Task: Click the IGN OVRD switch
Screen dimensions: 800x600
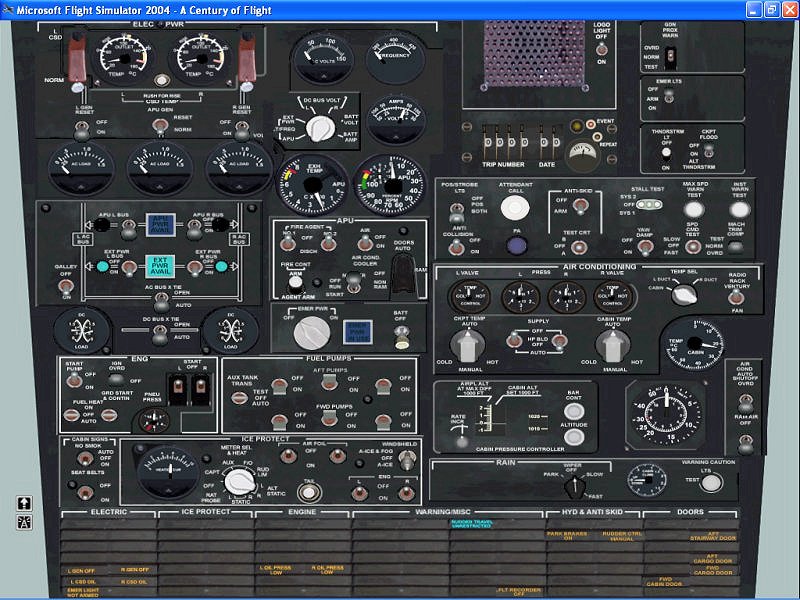Action: (116, 379)
